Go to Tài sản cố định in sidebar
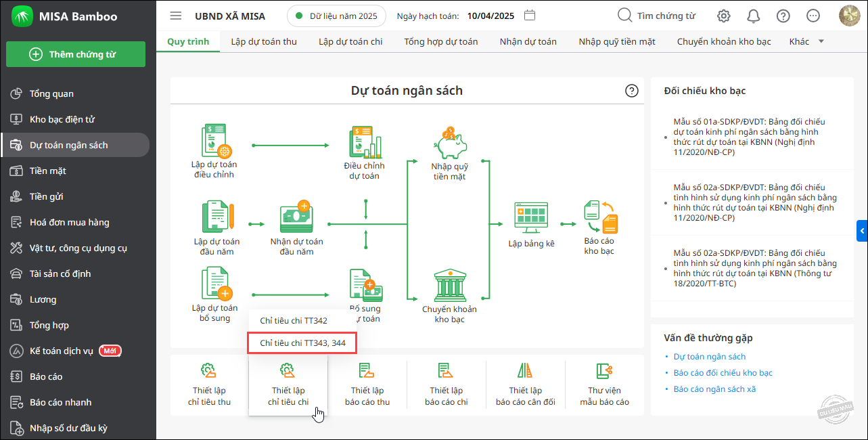The height and width of the screenshot is (440, 868). coord(76,273)
